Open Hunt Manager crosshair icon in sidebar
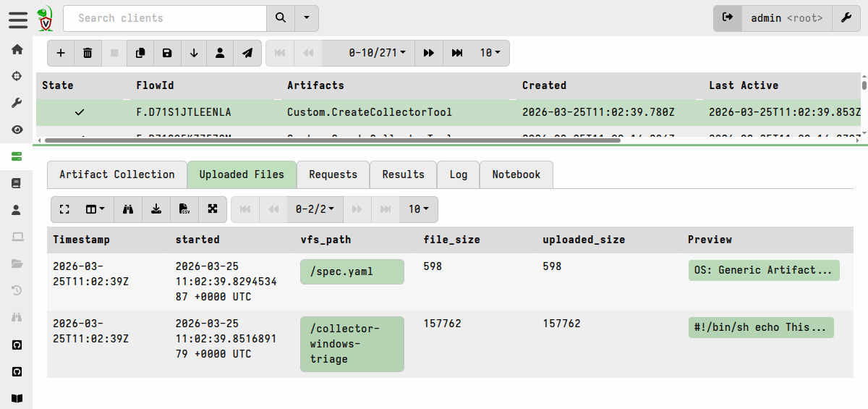This screenshot has width=868, height=409. pos(17,76)
